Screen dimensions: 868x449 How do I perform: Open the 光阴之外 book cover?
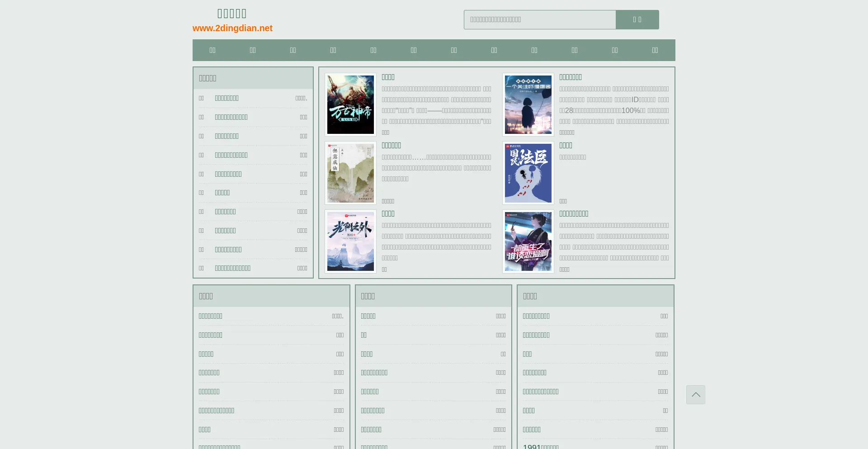pos(350,241)
